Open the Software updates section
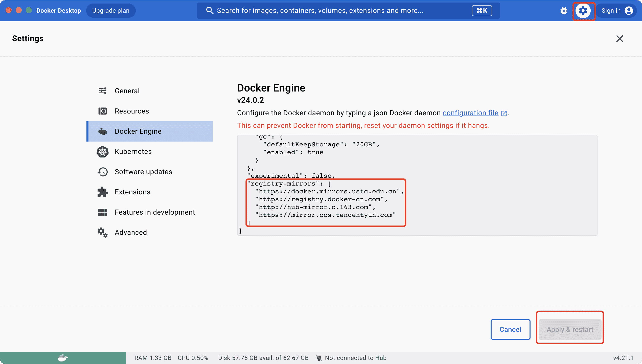The image size is (642, 364). pyautogui.click(x=150, y=172)
